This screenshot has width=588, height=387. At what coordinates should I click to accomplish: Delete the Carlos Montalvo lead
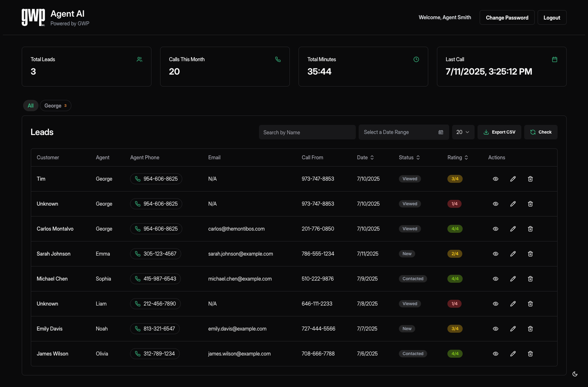(530, 229)
